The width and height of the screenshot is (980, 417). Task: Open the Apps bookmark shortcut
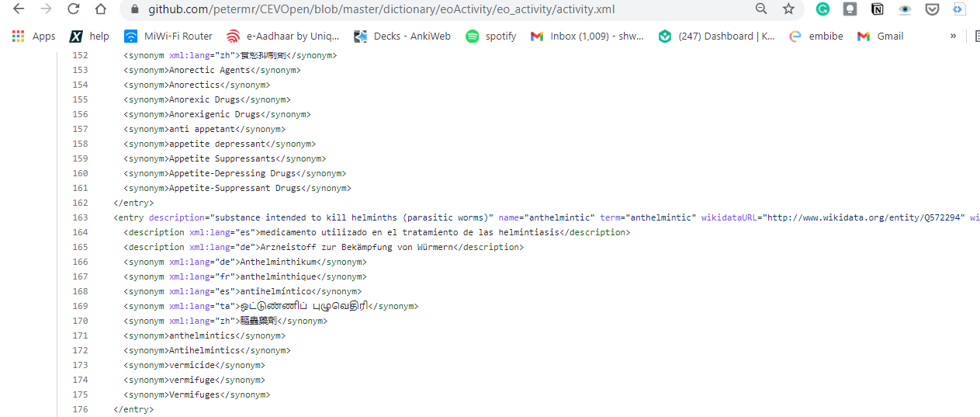pos(34,36)
